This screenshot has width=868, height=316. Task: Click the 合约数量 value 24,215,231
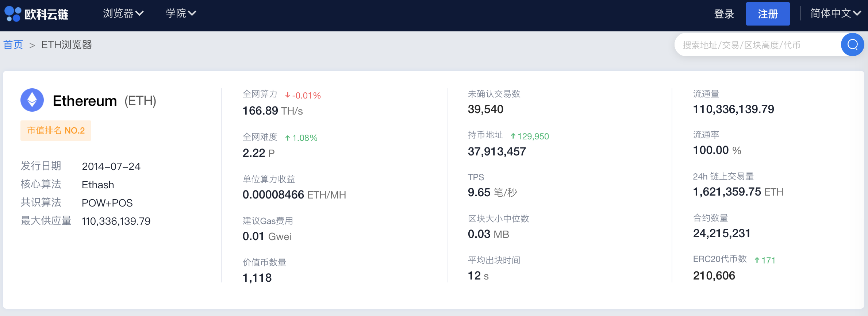point(722,233)
